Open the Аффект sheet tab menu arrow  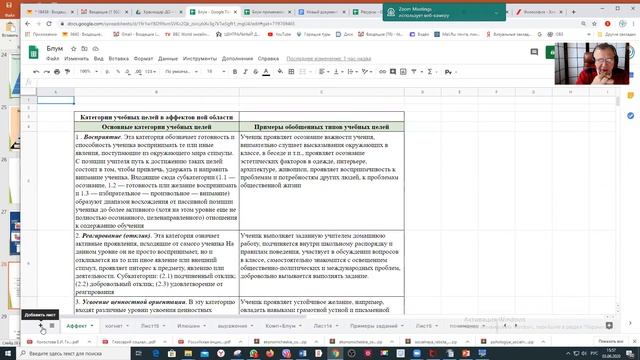click(x=92, y=326)
